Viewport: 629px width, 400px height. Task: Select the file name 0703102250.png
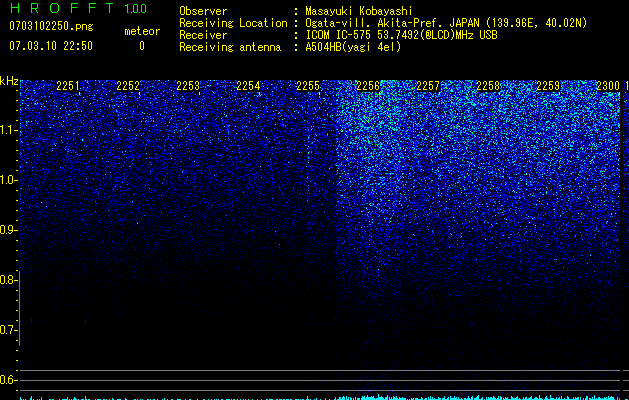pos(51,26)
